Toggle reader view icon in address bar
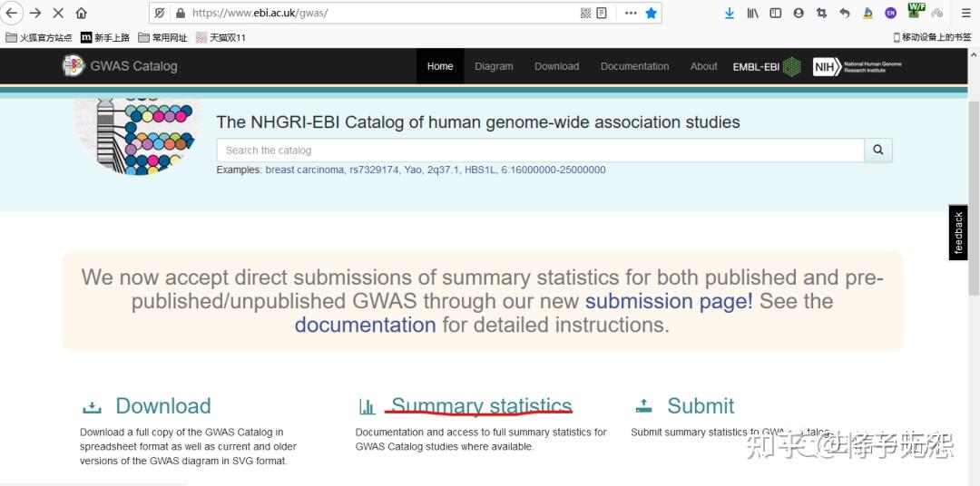 [602, 13]
